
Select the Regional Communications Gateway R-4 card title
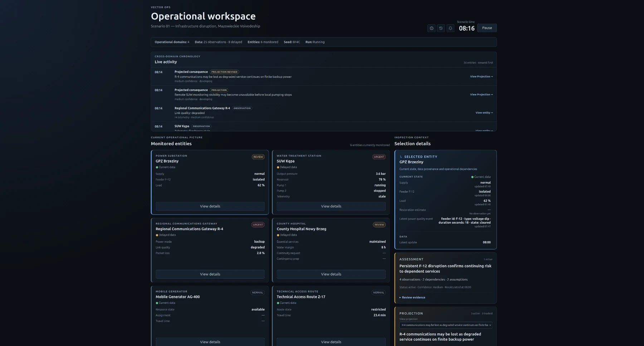pyautogui.click(x=189, y=229)
